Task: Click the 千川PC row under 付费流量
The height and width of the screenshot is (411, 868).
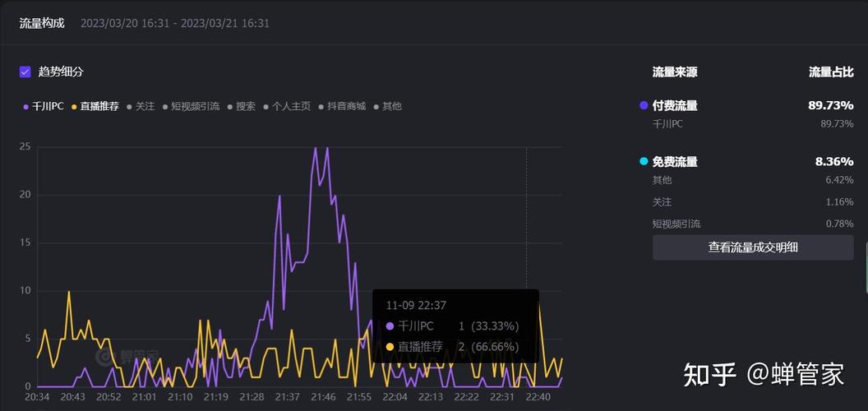Action: point(753,124)
